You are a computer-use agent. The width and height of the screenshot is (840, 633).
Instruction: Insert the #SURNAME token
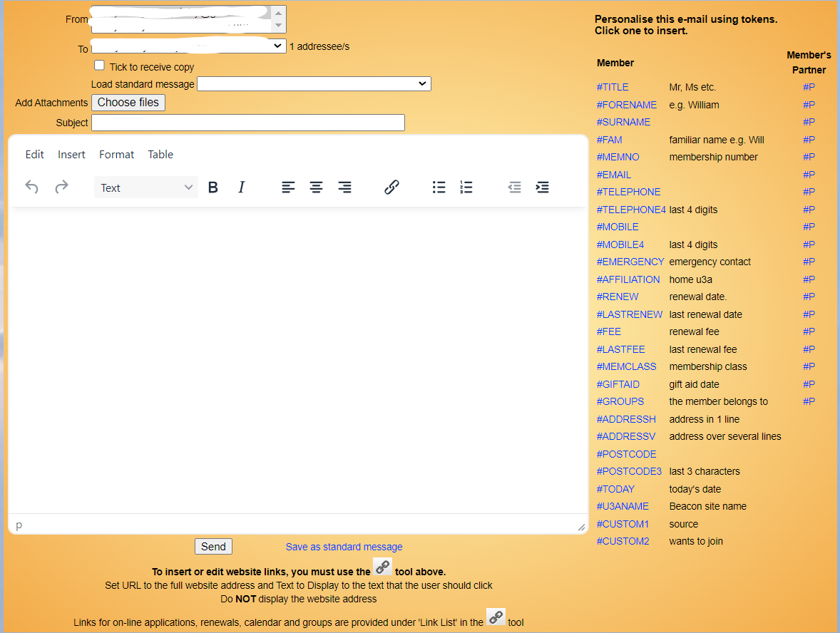pos(623,122)
